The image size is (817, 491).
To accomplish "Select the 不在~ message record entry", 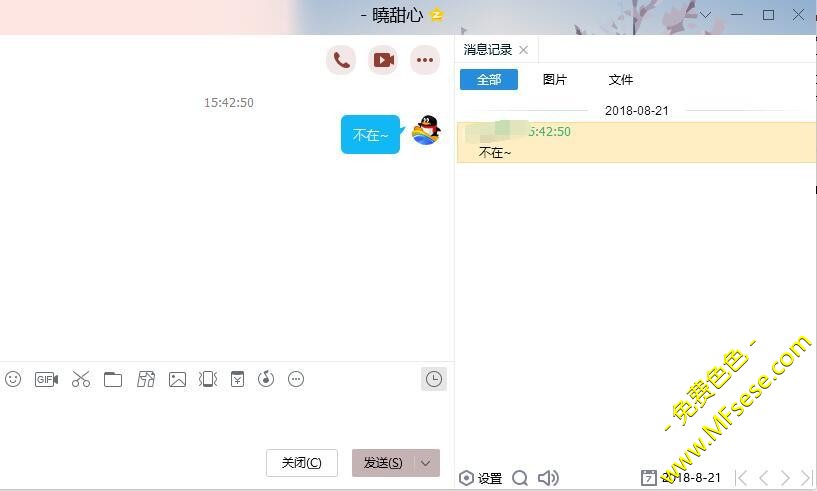I will tap(636, 143).
